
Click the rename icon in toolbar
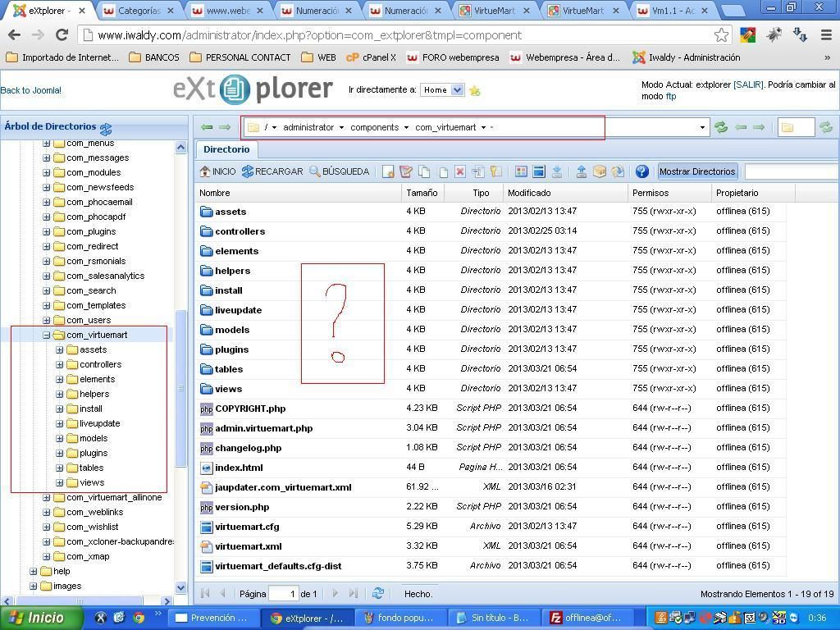[x=478, y=171]
